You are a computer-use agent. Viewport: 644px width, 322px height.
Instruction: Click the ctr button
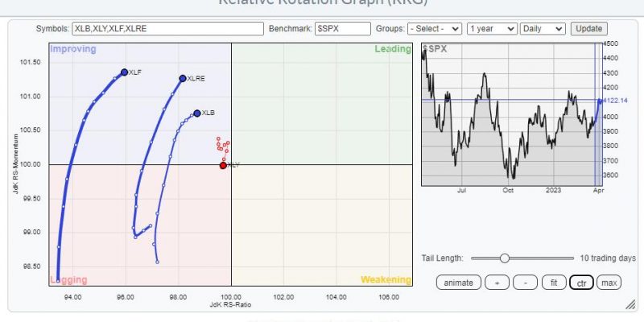(x=581, y=283)
